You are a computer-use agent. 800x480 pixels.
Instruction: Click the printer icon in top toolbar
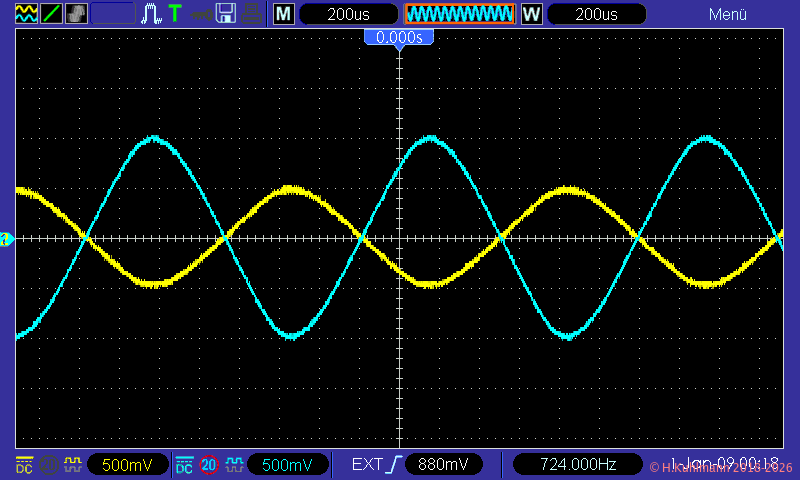pyautogui.click(x=253, y=14)
